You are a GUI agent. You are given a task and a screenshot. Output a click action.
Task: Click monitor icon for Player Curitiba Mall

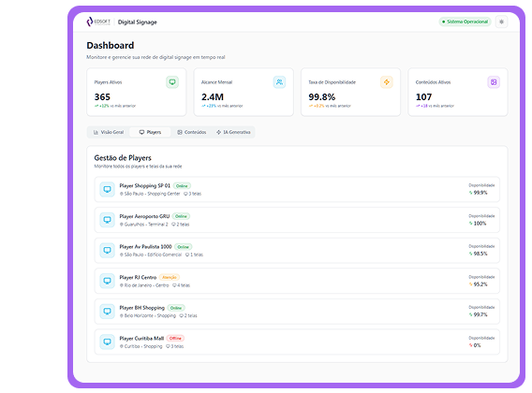107,342
